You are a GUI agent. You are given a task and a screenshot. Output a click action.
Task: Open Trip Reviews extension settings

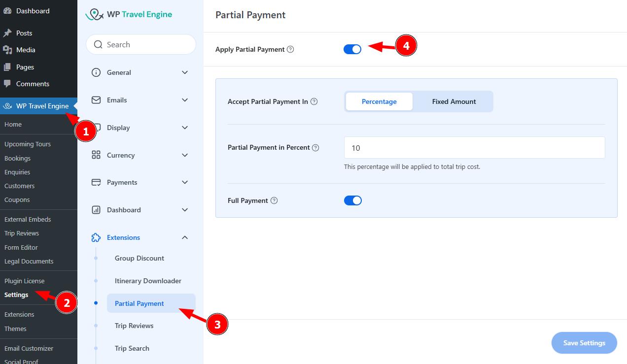[x=134, y=326]
